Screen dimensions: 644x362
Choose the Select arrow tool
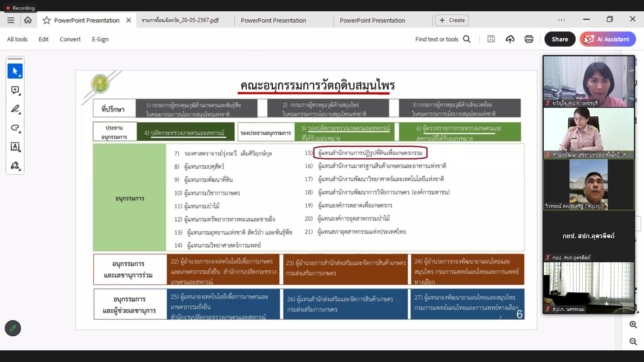[x=15, y=71]
